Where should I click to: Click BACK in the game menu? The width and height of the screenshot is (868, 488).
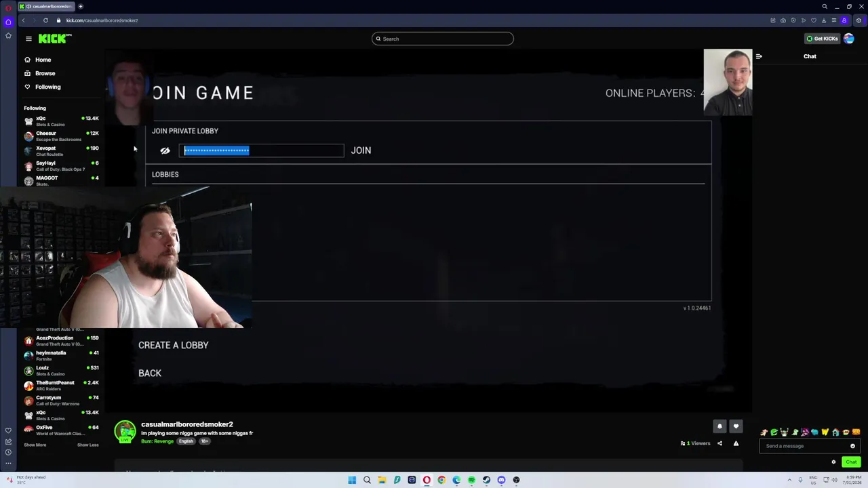click(x=150, y=373)
